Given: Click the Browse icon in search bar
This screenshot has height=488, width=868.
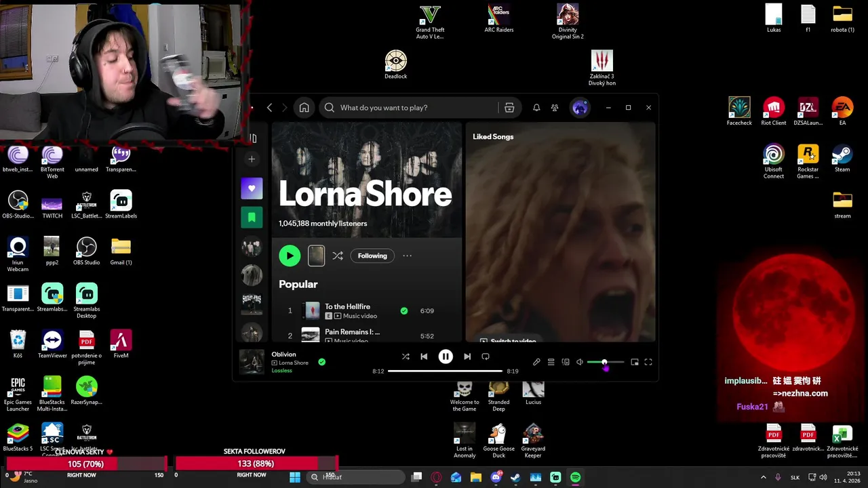Looking at the screenshot, I should pos(509,108).
